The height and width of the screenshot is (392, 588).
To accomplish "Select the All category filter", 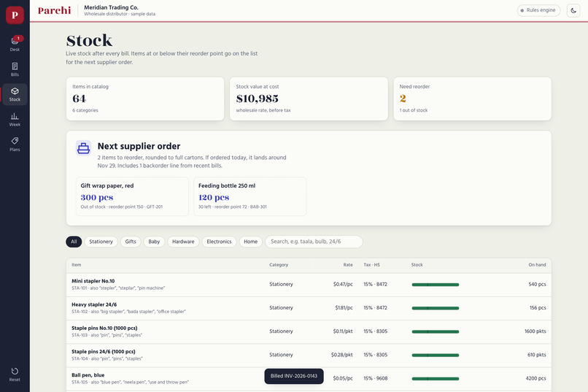I will tap(74, 242).
